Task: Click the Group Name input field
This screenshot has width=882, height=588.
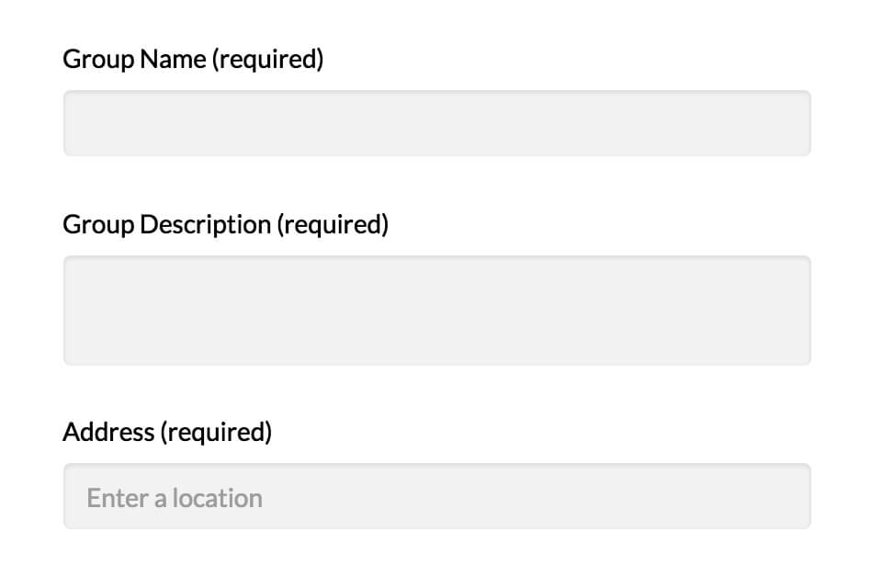Action: click(436, 123)
